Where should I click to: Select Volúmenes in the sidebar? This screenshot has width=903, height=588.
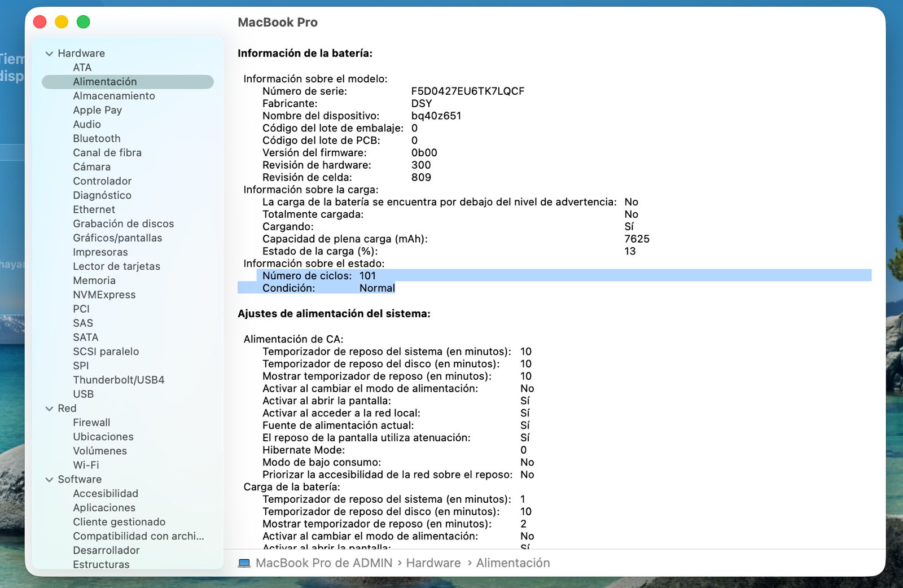pyautogui.click(x=100, y=451)
